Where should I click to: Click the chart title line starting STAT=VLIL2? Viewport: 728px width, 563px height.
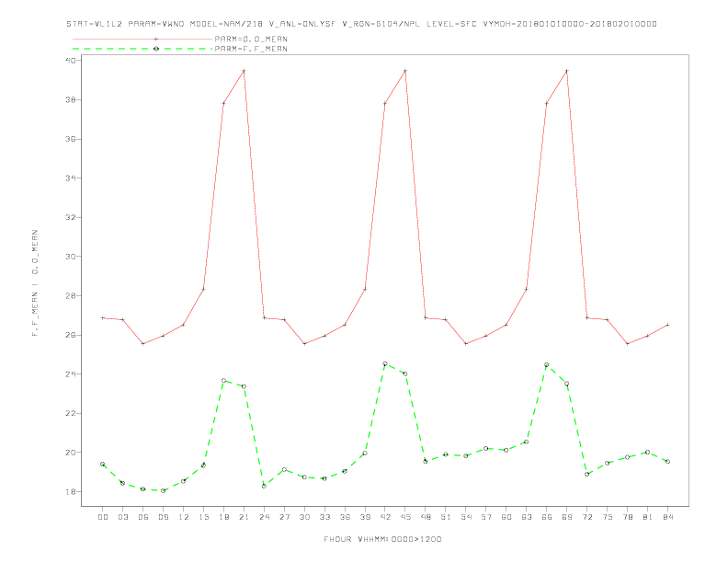pos(361,24)
